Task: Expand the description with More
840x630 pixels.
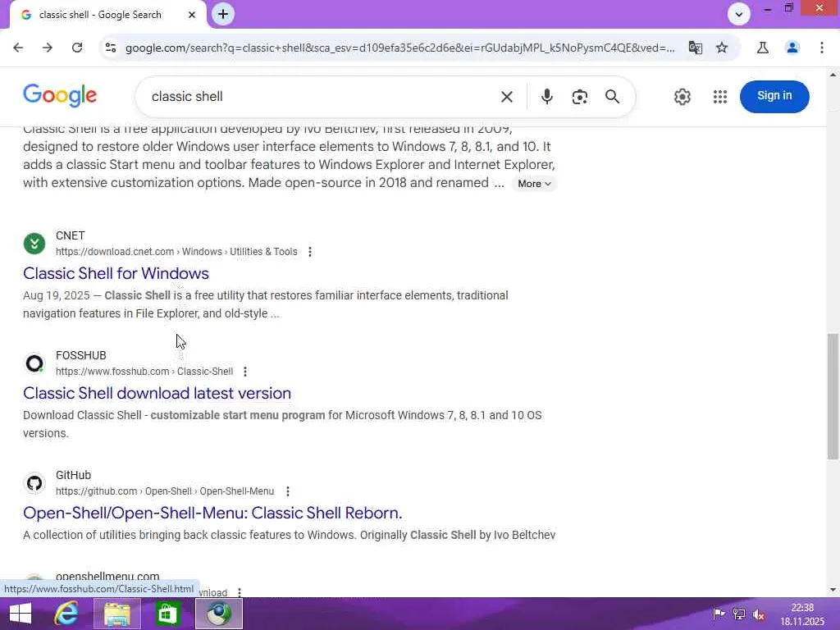Action: tap(534, 184)
